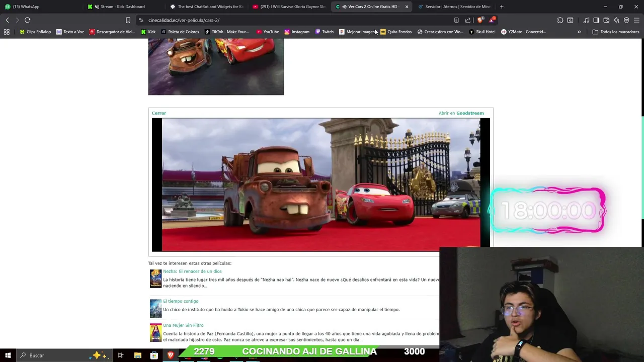Reload the page with the refresh icon
The image size is (644, 362).
tap(27, 20)
